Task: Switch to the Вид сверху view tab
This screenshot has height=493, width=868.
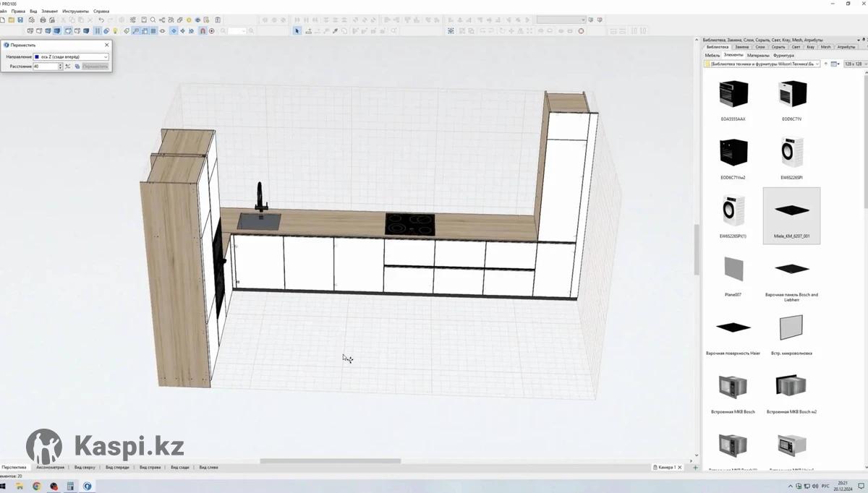Action: (x=85, y=467)
